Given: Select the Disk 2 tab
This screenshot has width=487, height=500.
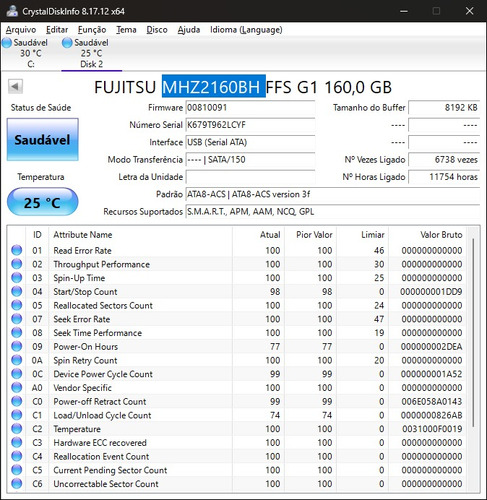Looking at the screenshot, I should (x=91, y=53).
